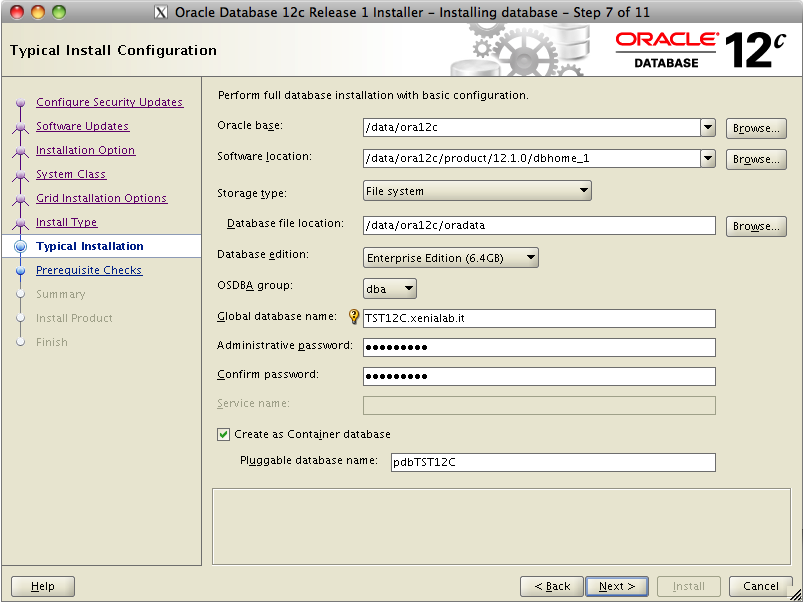
Task: Open the OSDBA group dropdown
Action: (x=390, y=289)
